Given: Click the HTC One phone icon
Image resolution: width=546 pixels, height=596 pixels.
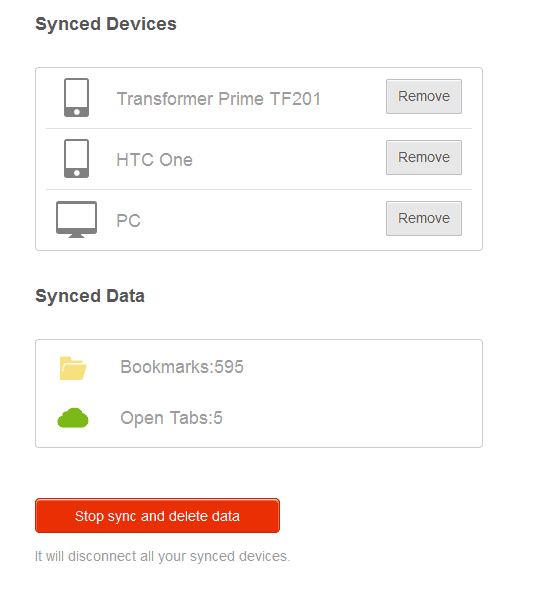Looking at the screenshot, I should pos(76,158).
